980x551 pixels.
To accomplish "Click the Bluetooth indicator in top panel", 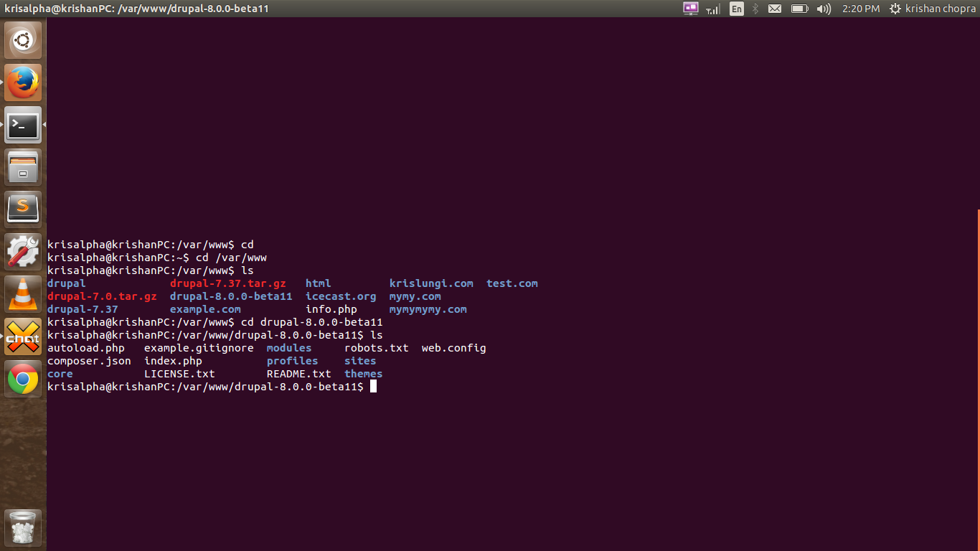I will coord(755,9).
